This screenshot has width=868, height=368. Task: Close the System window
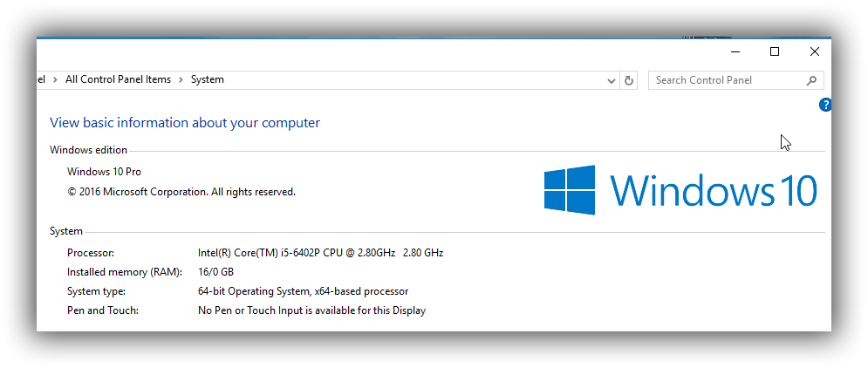point(814,52)
